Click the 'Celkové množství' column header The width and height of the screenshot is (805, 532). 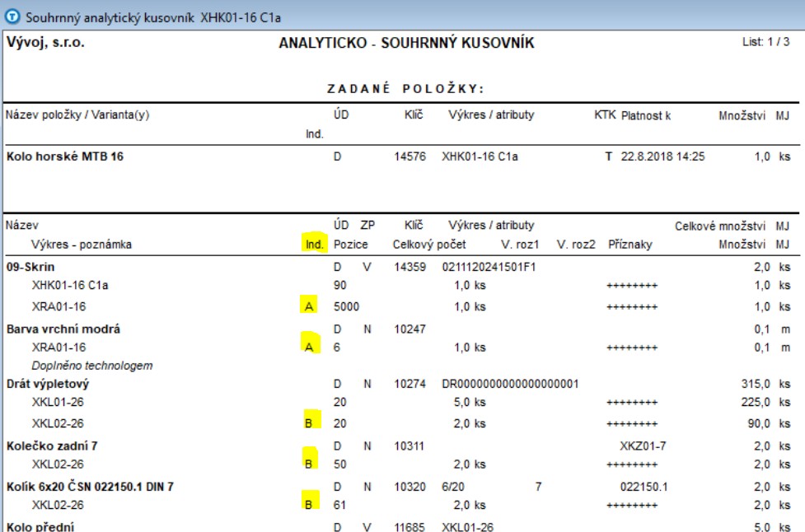click(720, 226)
